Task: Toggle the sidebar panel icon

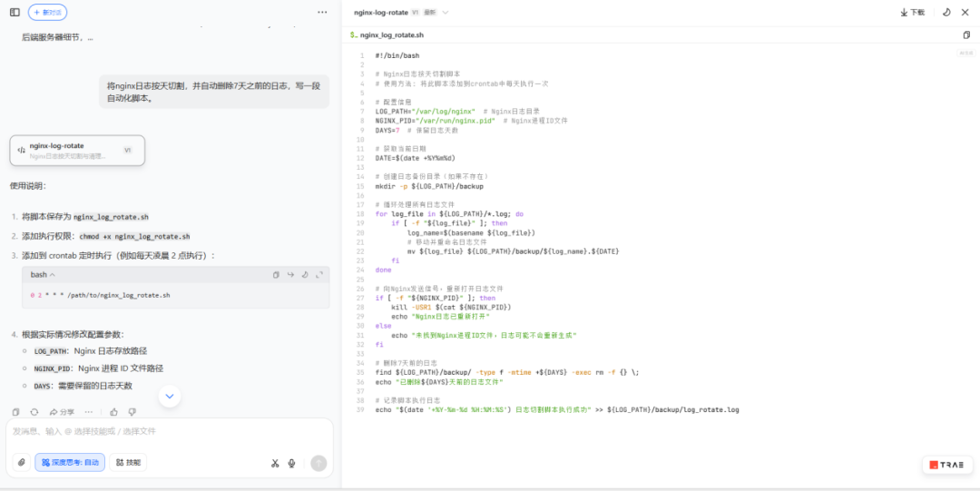Action: [15, 12]
